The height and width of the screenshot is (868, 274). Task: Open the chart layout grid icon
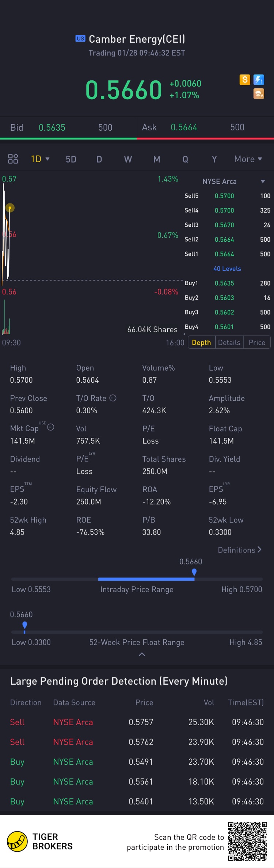tap(13, 159)
